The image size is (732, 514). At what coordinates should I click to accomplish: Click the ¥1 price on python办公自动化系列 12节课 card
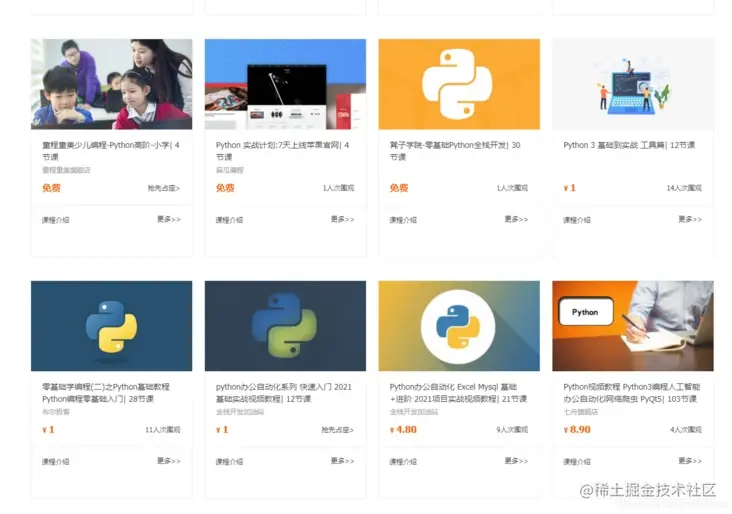point(222,430)
